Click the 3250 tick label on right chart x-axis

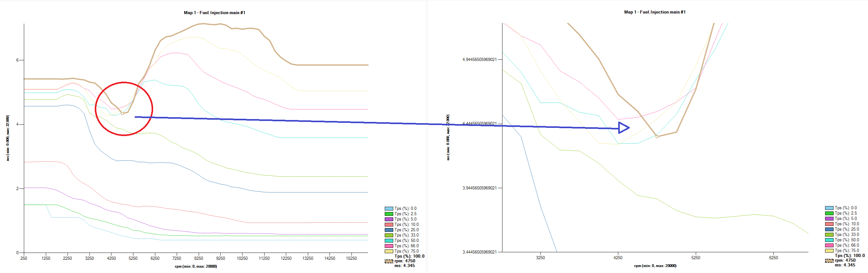point(540,258)
